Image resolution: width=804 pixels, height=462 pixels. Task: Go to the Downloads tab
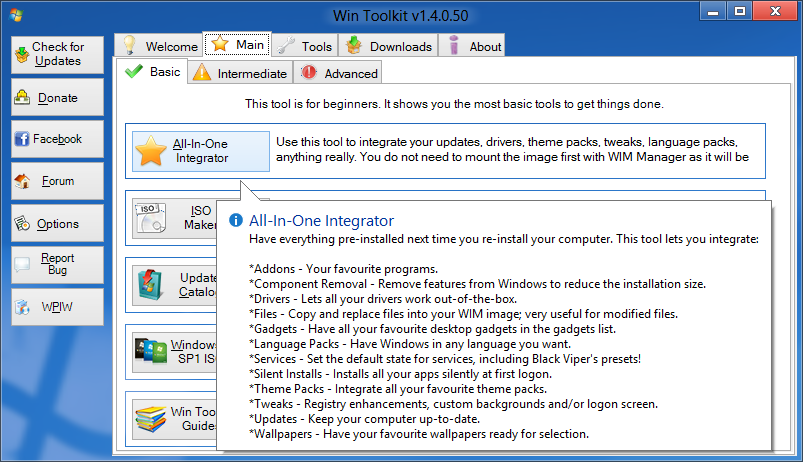tap(389, 46)
